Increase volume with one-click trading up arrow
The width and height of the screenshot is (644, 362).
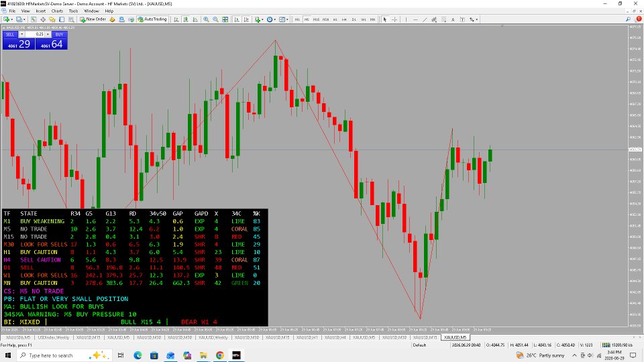(x=48, y=34)
